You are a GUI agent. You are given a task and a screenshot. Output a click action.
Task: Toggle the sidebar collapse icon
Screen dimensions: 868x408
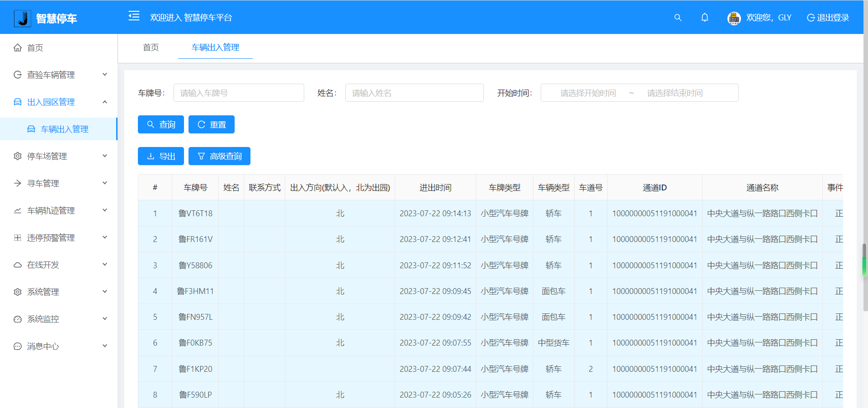click(134, 16)
